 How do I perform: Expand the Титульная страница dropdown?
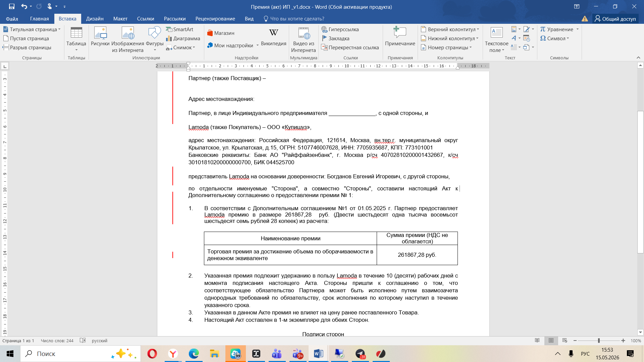coord(59,29)
